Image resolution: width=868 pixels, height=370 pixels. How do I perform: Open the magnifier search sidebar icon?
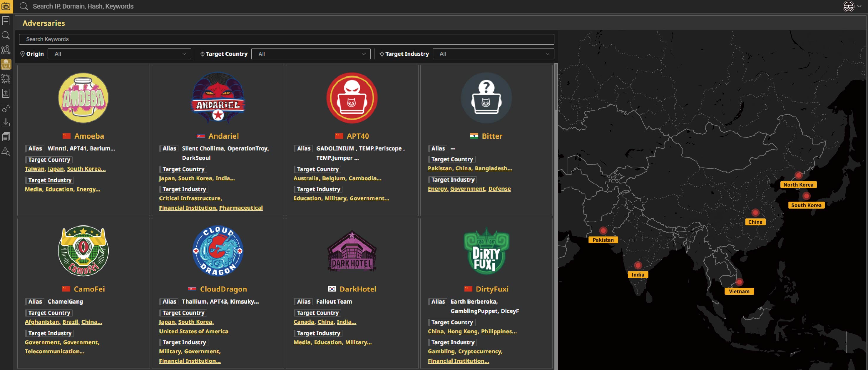(x=6, y=35)
